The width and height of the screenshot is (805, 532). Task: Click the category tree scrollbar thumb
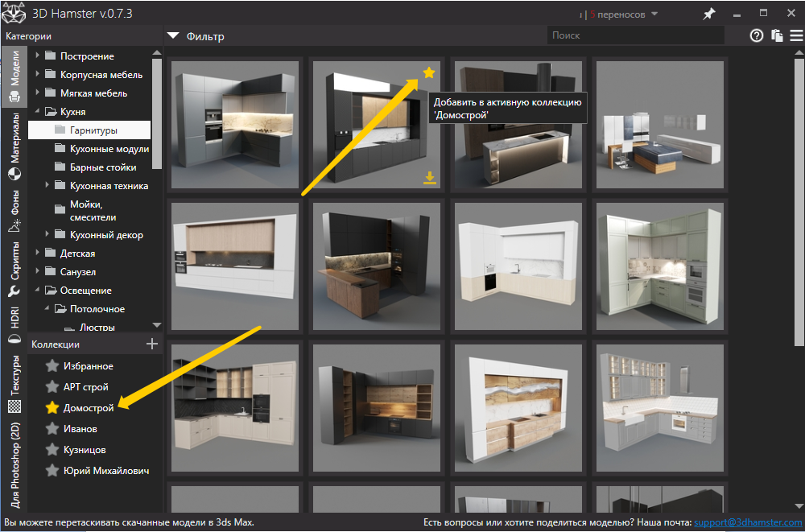point(157,113)
